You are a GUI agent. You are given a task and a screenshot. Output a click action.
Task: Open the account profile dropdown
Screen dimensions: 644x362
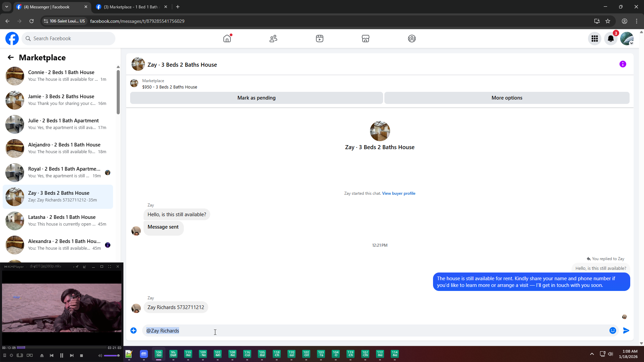(627, 39)
